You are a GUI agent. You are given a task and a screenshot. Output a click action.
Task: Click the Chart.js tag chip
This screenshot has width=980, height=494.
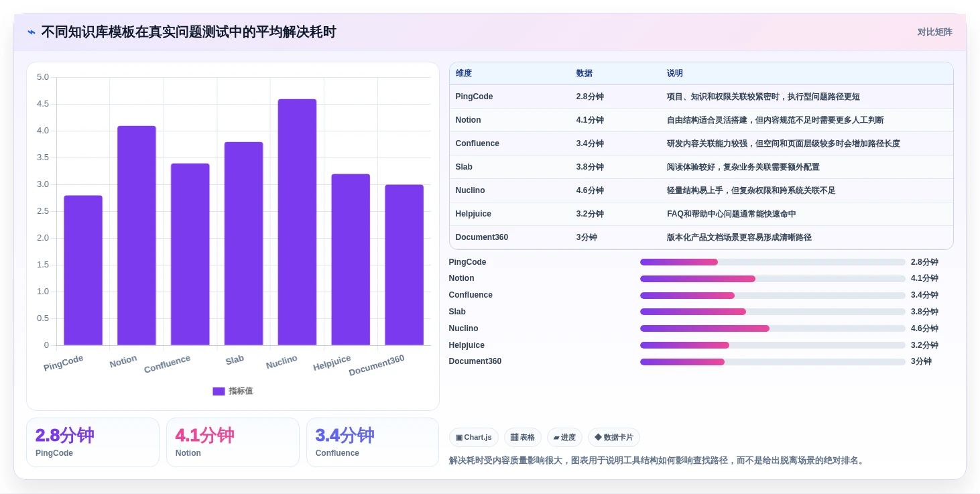pyautogui.click(x=474, y=438)
